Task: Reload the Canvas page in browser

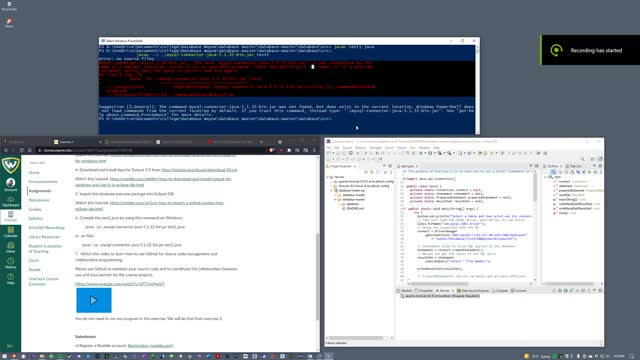Action: pyautogui.click(x=22, y=150)
